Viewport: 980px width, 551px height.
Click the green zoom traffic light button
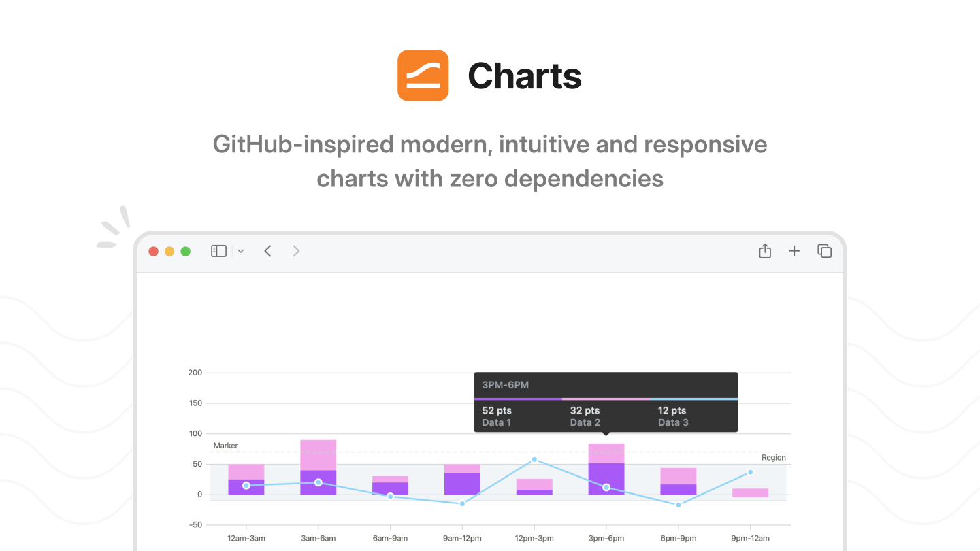pyautogui.click(x=185, y=251)
